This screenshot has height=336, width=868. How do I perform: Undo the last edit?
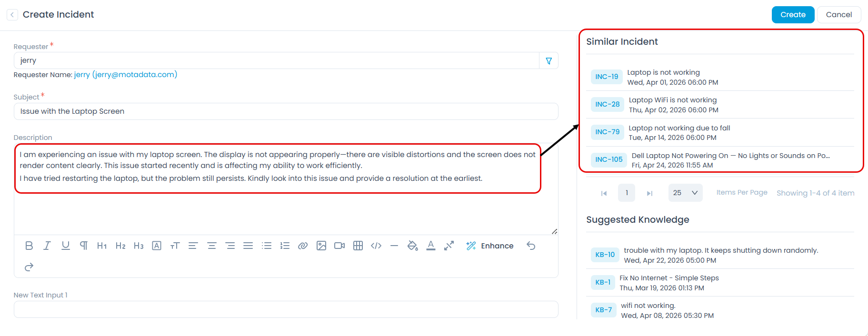click(x=531, y=246)
